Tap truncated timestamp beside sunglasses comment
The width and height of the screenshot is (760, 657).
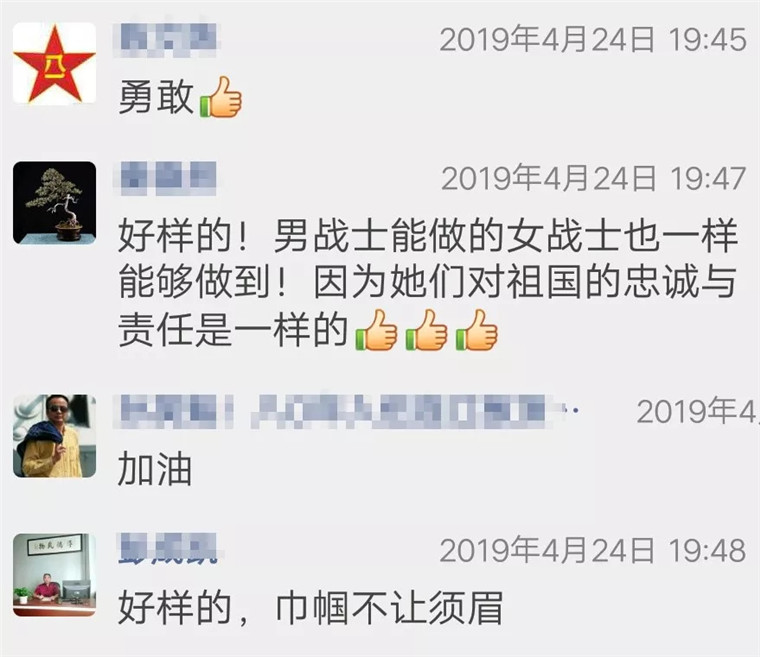point(698,411)
